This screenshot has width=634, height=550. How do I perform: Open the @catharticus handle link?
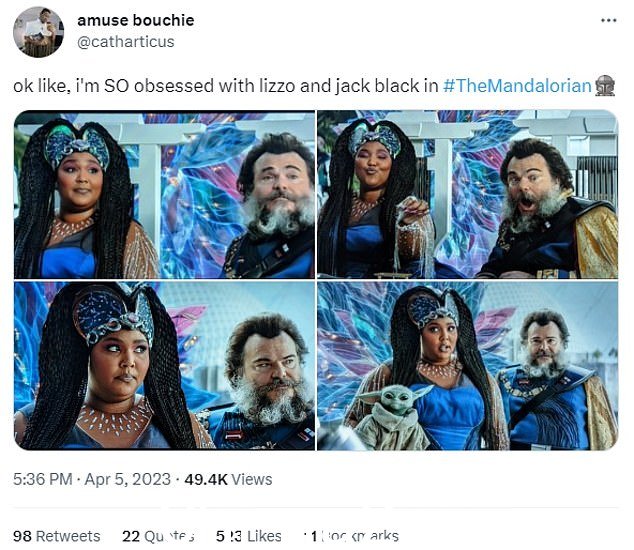click(x=125, y=42)
